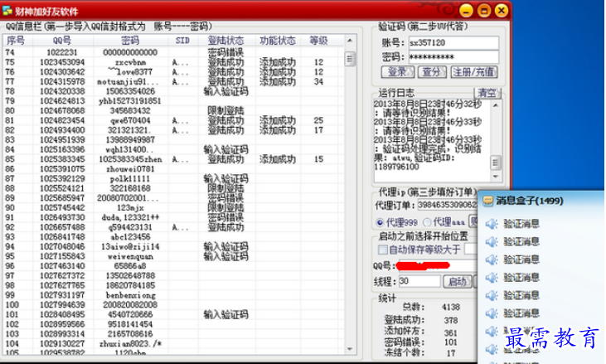606x364 pixels.
Task: Select row 90 with password 123mjx
Action: pyautogui.click(x=173, y=207)
